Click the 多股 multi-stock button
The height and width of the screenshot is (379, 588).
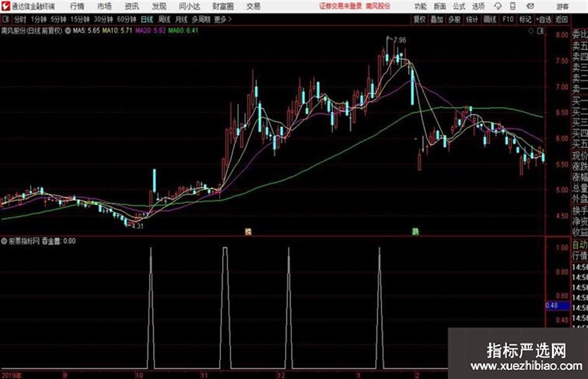[454, 19]
